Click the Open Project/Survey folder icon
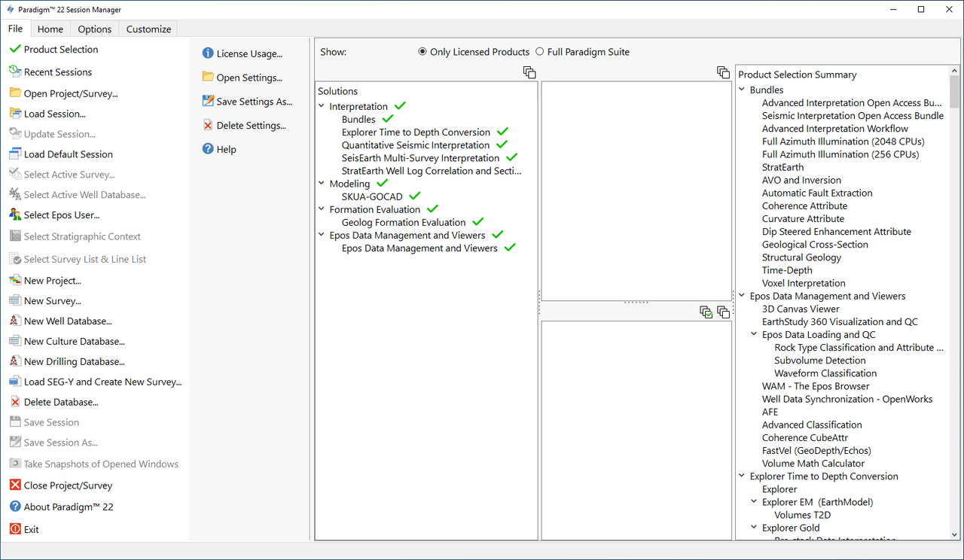 click(x=15, y=93)
